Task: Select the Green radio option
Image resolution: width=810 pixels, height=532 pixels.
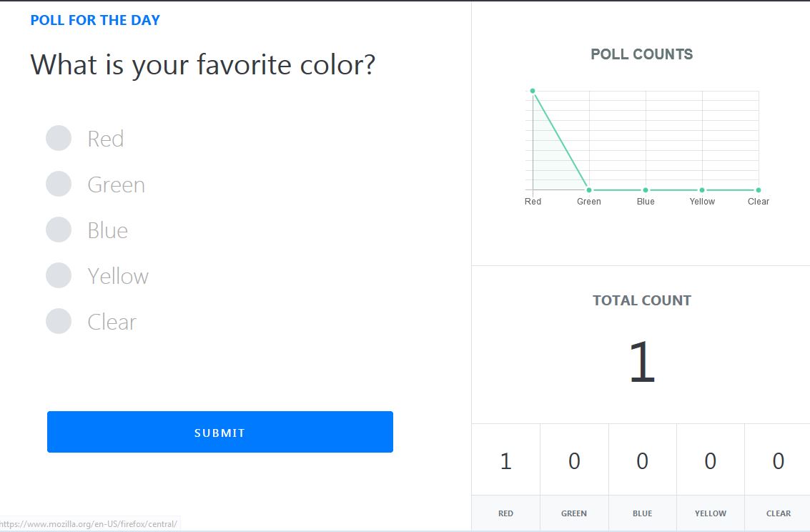Action: tap(59, 184)
